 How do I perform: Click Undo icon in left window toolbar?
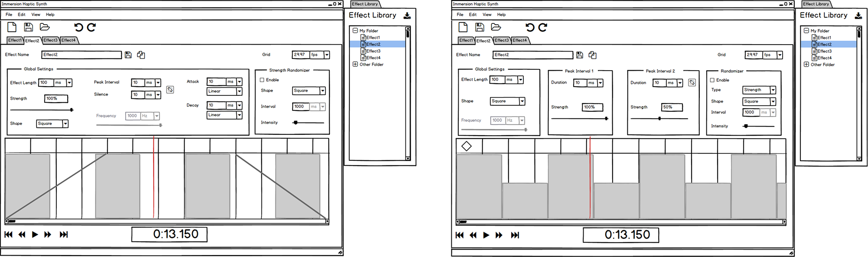(x=78, y=27)
